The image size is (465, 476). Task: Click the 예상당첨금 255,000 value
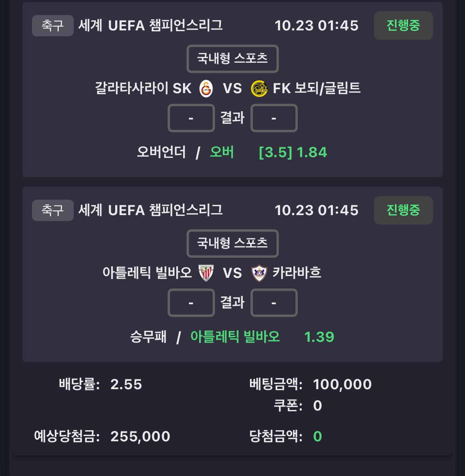tap(140, 437)
